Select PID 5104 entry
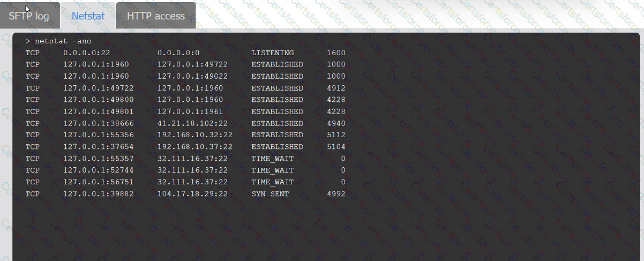This screenshot has height=261, width=644. (x=336, y=147)
